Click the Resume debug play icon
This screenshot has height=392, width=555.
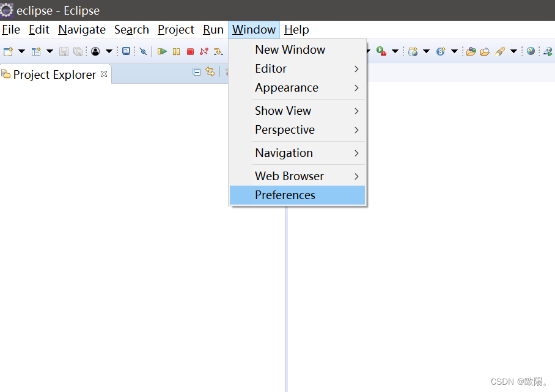pyautogui.click(x=162, y=52)
